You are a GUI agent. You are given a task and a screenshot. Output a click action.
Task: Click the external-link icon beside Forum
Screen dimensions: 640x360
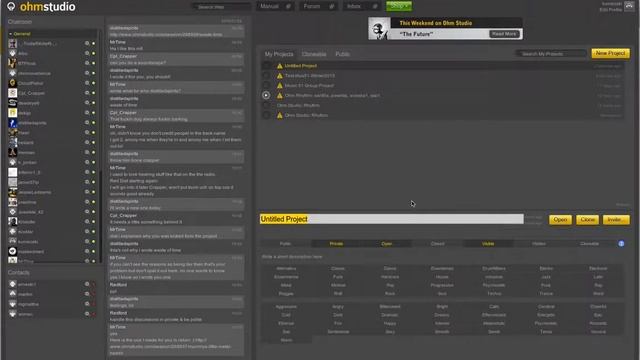[x=331, y=6]
